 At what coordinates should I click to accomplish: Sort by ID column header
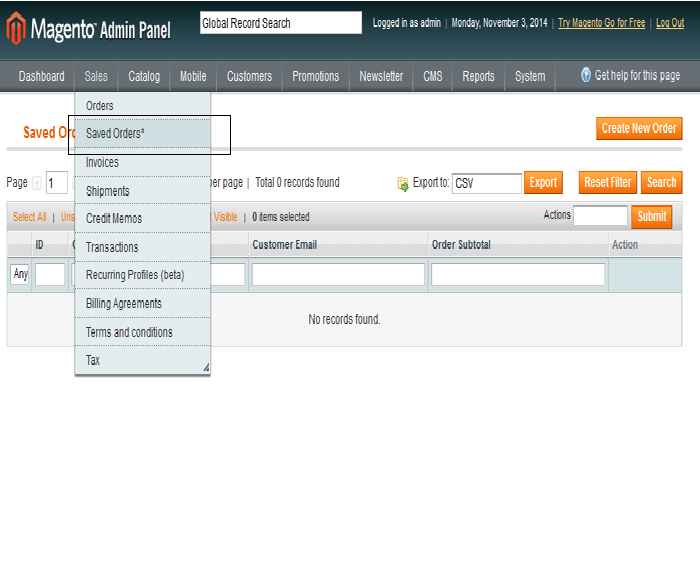39,245
